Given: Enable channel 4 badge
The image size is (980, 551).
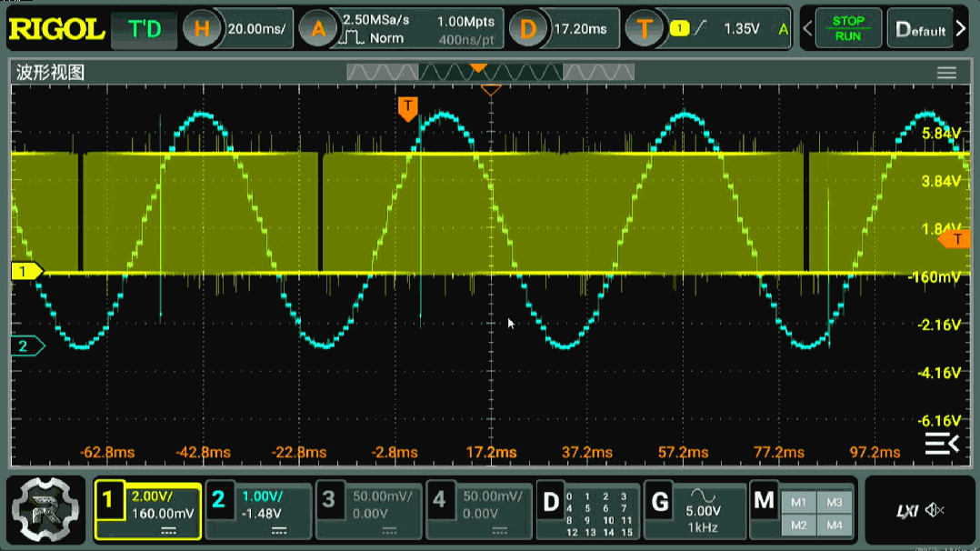Looking at the screenshot, I should click(x=439, y=500).
